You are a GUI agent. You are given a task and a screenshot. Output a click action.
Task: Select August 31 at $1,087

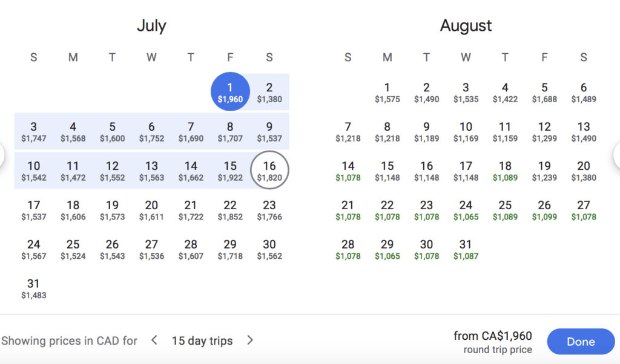466,249
